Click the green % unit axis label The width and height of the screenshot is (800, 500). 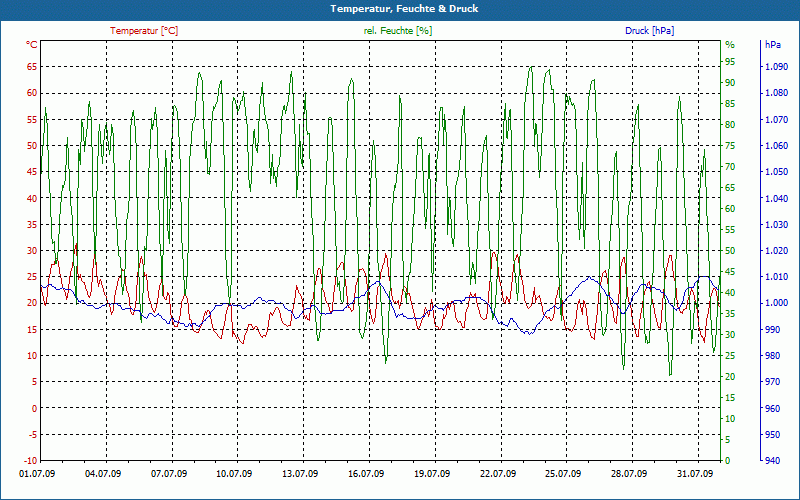[x=730, y=45]
